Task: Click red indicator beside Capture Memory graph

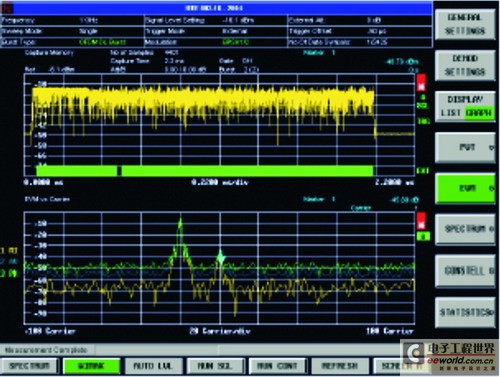Action: [421, 83]
